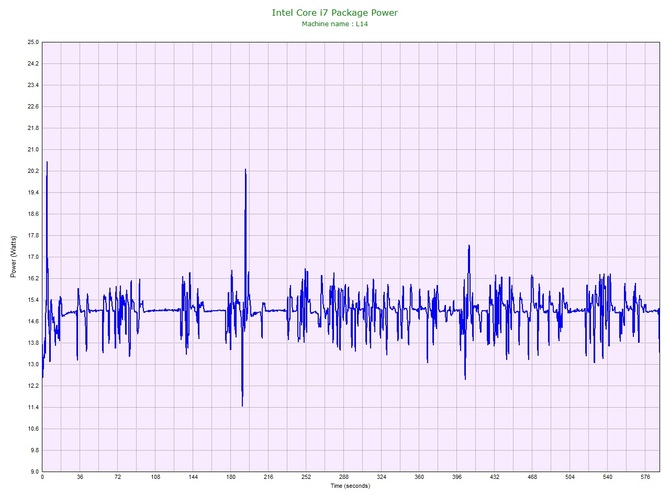This screenshot has height=503, width=670.
Task: Click the 13.0 y-axis value
Action: coord(33,365)
